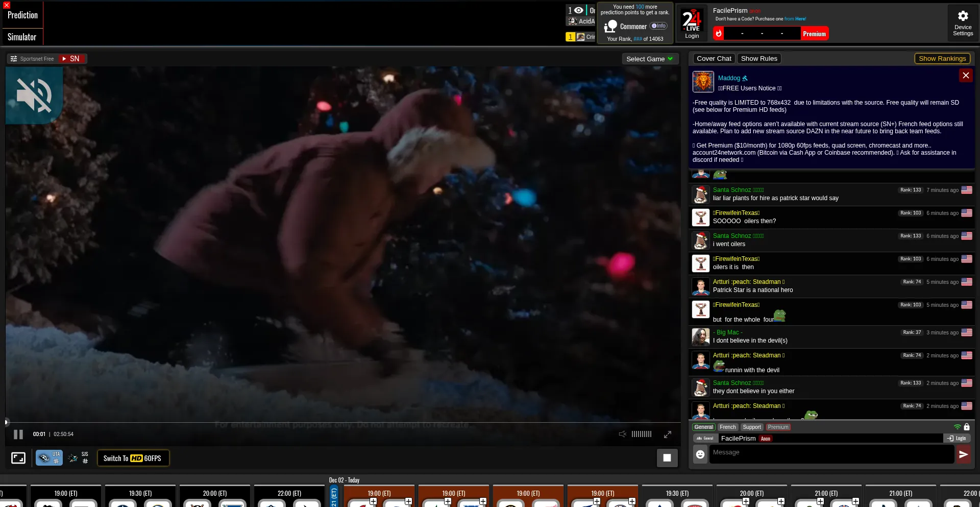This screenshot has height=507, width=980.
Task: Open the Commoner rank Info badge
Action: coord(658,26)
